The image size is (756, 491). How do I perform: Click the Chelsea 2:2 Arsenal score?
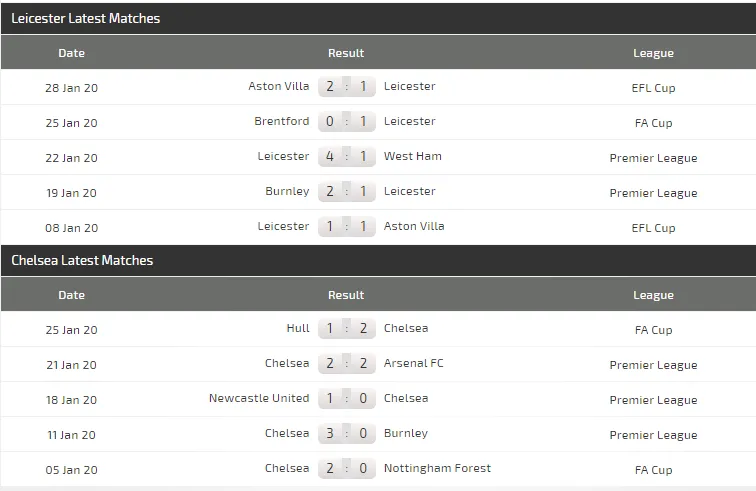click(x=346, y=363)
